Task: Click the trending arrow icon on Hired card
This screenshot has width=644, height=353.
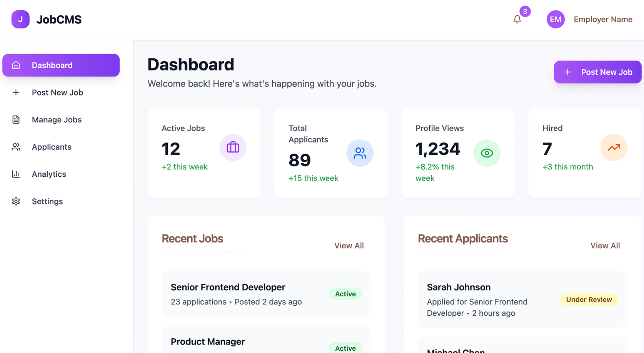Action: point(614,147)
